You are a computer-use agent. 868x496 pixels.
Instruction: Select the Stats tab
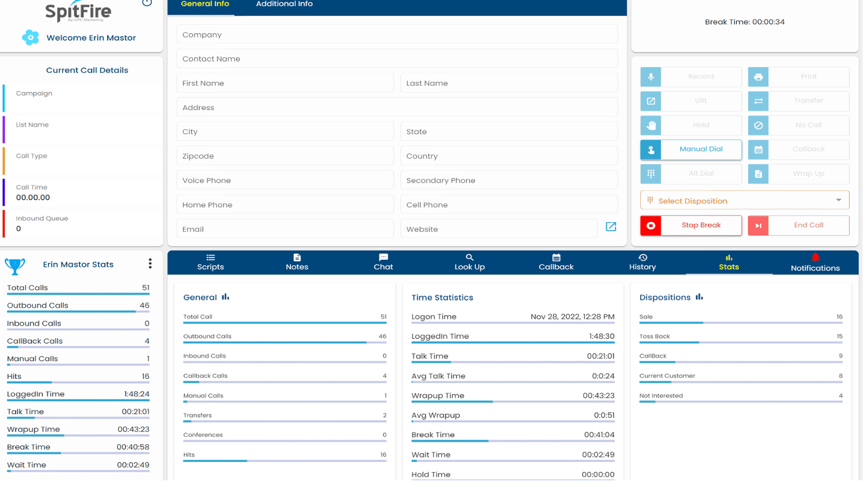coord(729,263)
